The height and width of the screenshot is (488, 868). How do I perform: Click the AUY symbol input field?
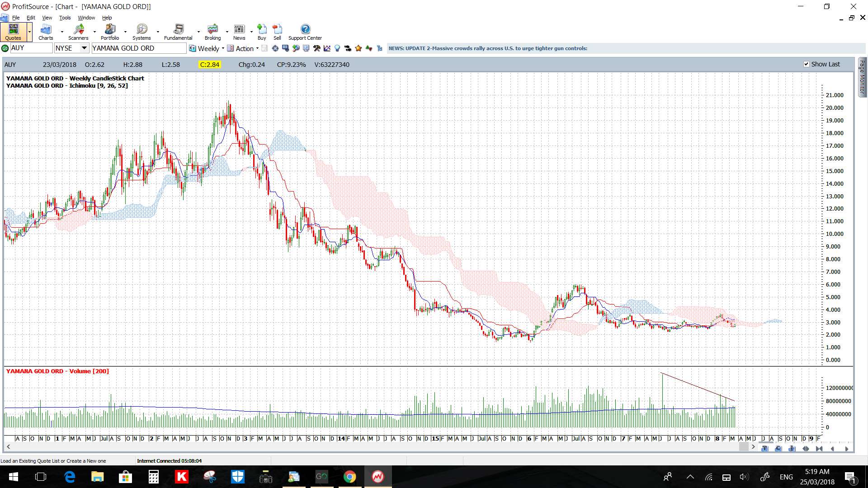coord(31,48)
